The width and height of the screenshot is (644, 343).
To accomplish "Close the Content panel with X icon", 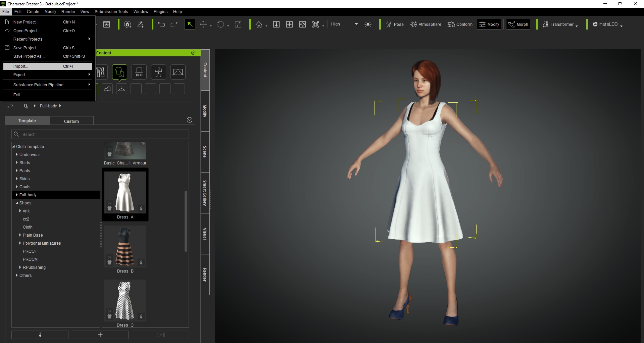I will point(193,53).
